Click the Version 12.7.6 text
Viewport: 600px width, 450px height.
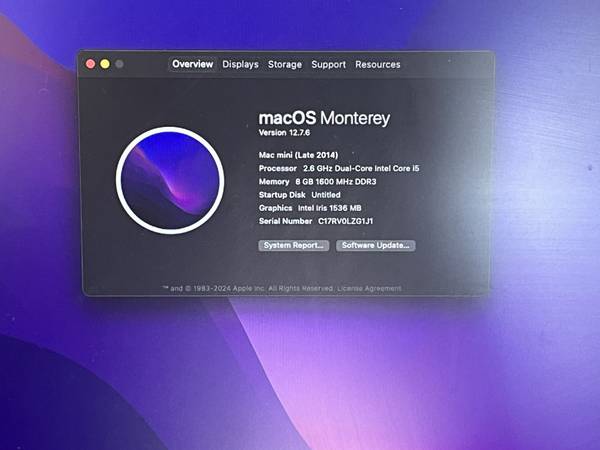pyautogui.click(x=286, y=133)
